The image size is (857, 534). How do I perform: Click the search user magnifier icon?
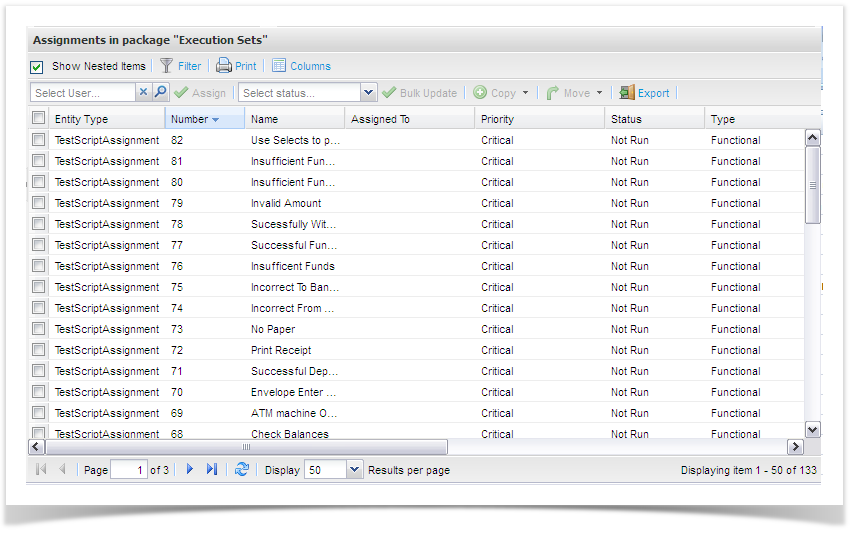pyautogui.click(x=160, y=93)
